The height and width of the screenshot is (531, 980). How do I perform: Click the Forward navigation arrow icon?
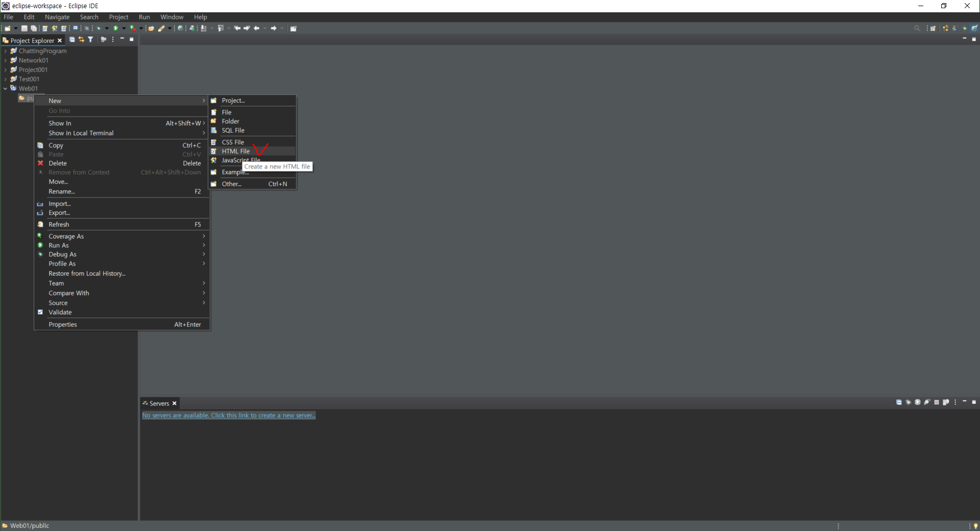tap(274, 29)
